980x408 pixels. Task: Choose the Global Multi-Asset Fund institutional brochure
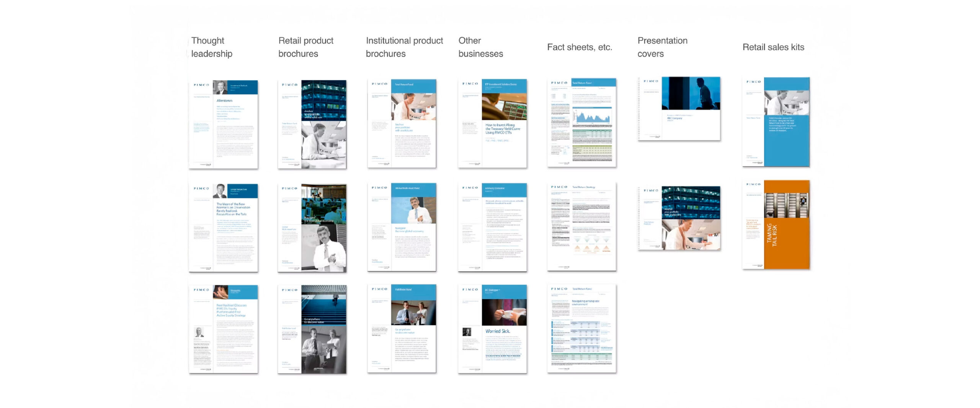tap(402, 227)
